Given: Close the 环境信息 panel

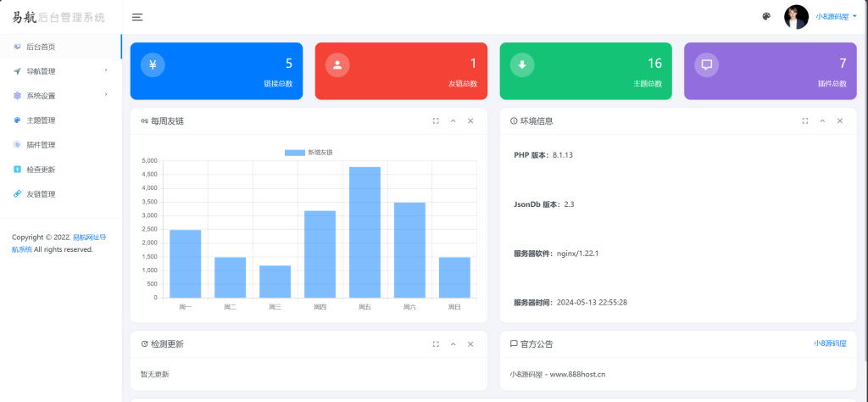Looking at the screenshot, I should 840,121.
